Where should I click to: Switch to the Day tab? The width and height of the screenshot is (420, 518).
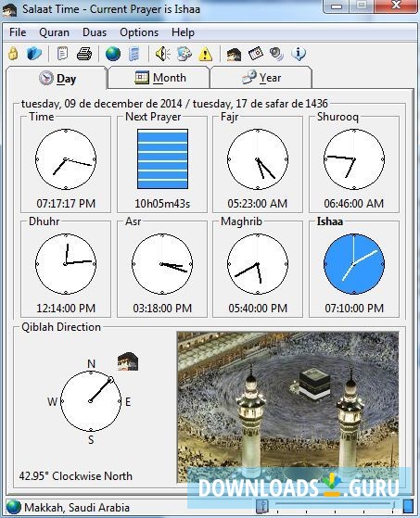coord(57,78)
